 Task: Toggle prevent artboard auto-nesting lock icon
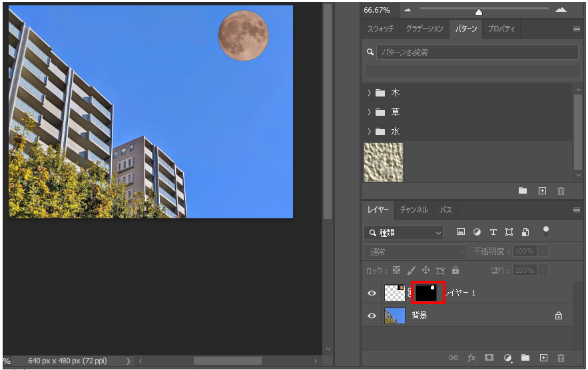click(441, 270)
